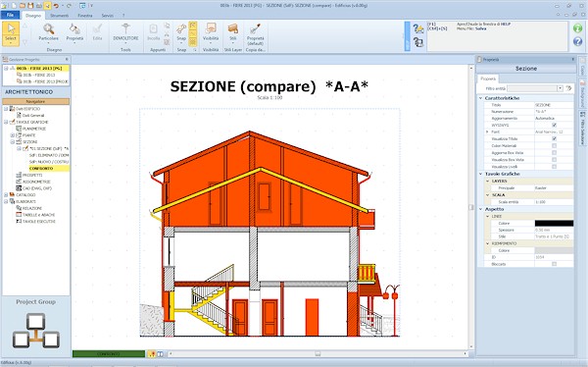Image resolution: width=588 pixels, height=367 pixels.
Task: Activate the Select arrow tool
Action: click(11, 33)
